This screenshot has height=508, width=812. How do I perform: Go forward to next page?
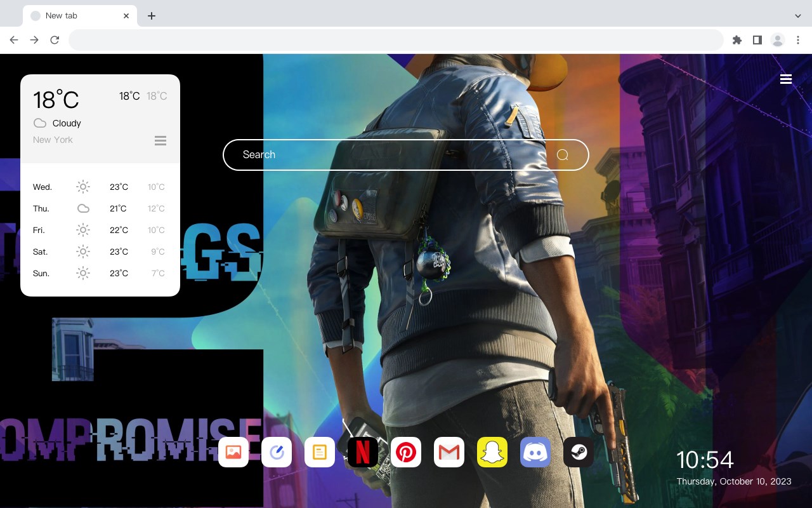pyautogui.click(x=34, y=40)
